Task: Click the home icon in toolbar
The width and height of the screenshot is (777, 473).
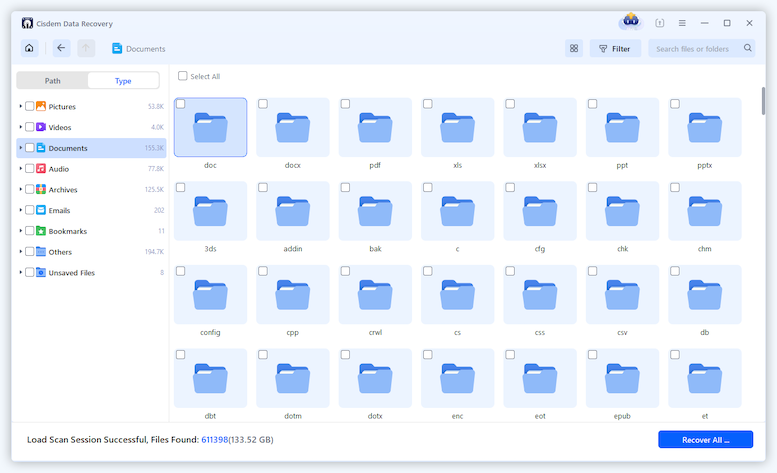Action: coord(29,48)
